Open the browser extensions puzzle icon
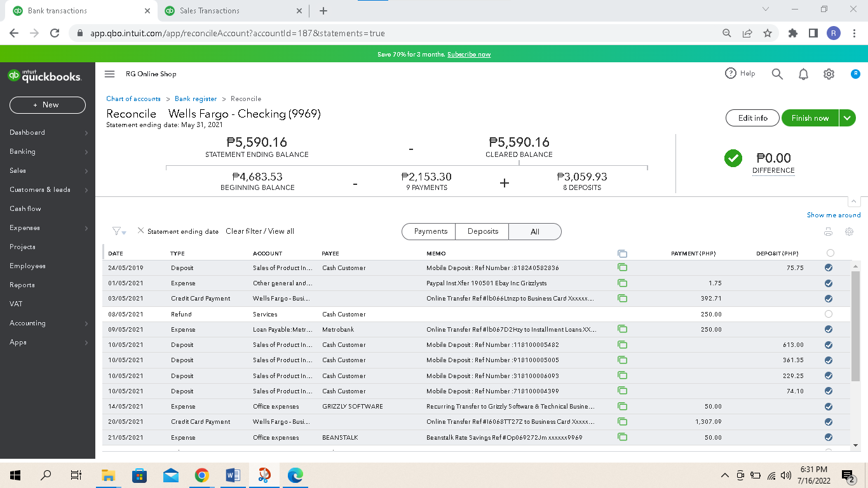The width and height of the screenshot is (868, 488). point(792,33)
